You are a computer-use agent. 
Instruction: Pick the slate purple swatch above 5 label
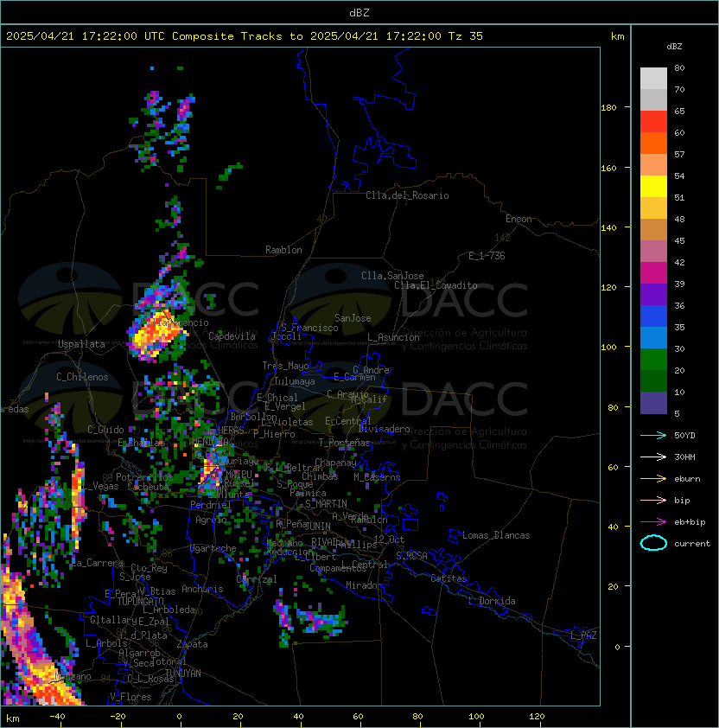(x=653, y=403)
